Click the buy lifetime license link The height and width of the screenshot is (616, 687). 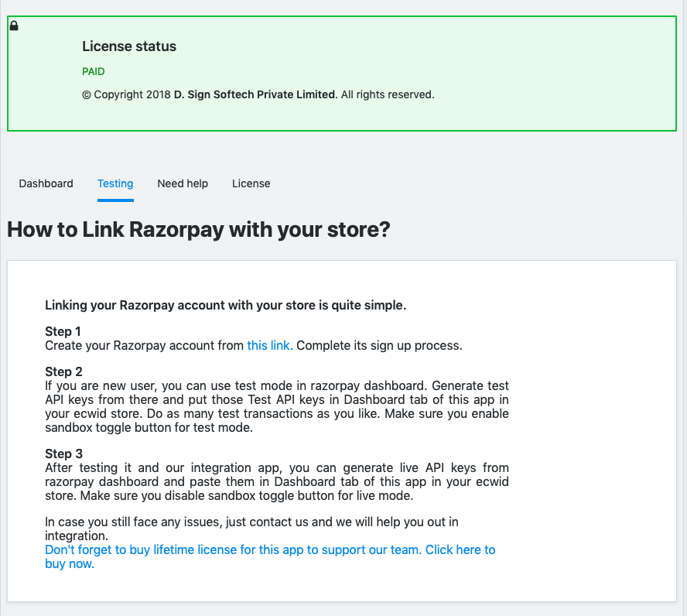[x=270, y=556]
